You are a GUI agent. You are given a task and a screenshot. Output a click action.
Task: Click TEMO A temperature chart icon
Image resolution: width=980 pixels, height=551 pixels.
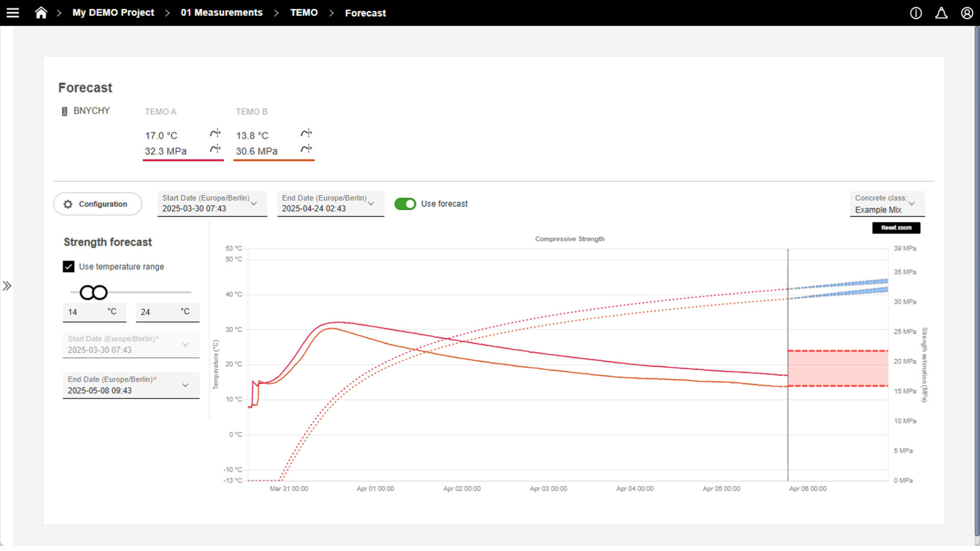click(x=215, y=134)
